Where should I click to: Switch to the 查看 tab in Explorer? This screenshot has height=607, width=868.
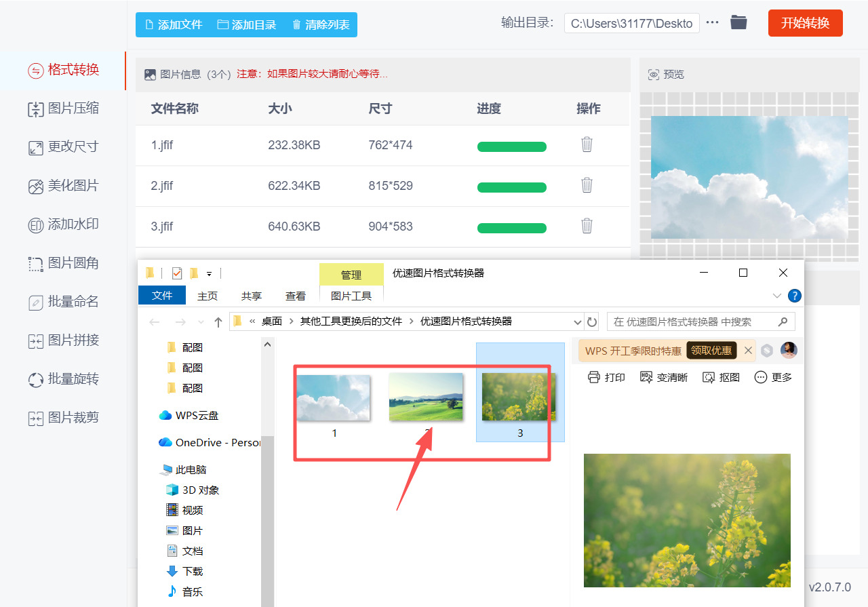pos(296,296)
